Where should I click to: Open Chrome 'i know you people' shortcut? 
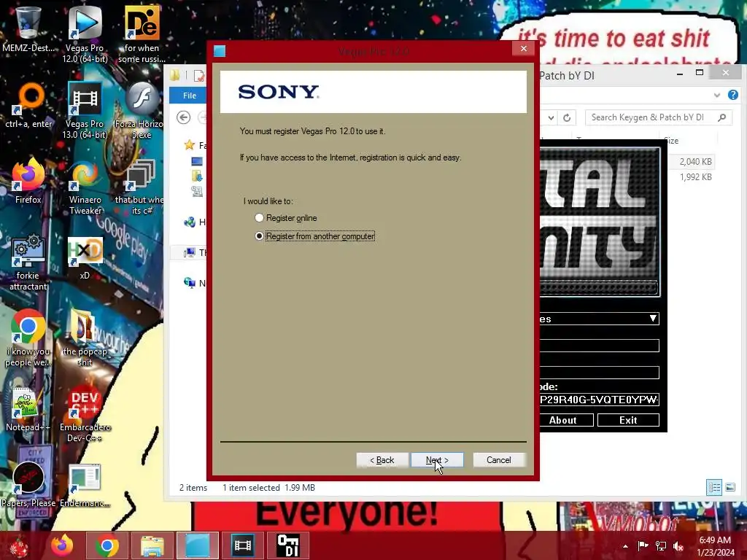click(x=28, y=338)
